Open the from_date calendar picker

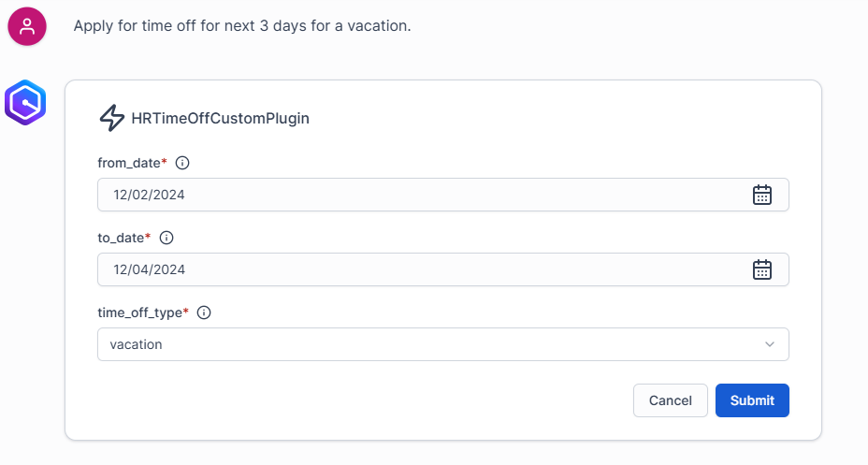[762, 195]
